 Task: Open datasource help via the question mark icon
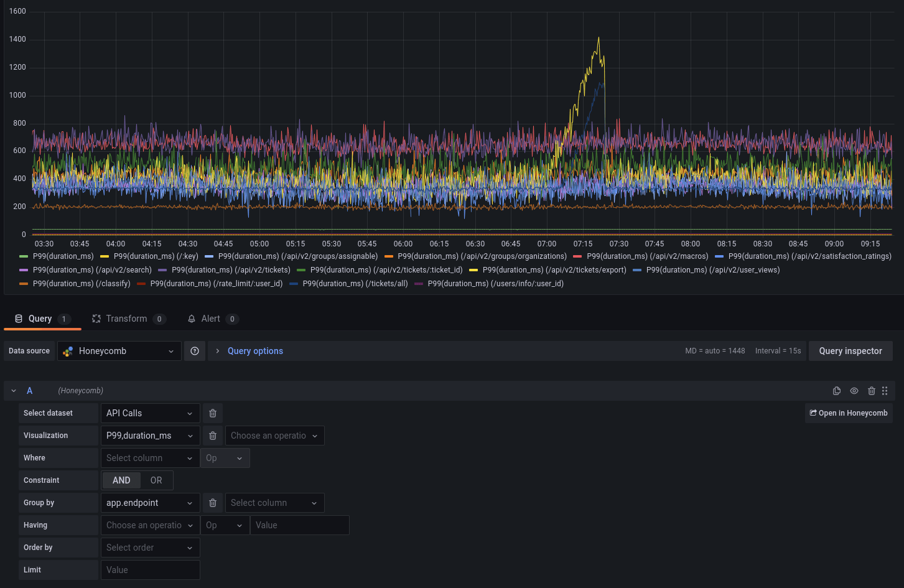click(195, 350)
